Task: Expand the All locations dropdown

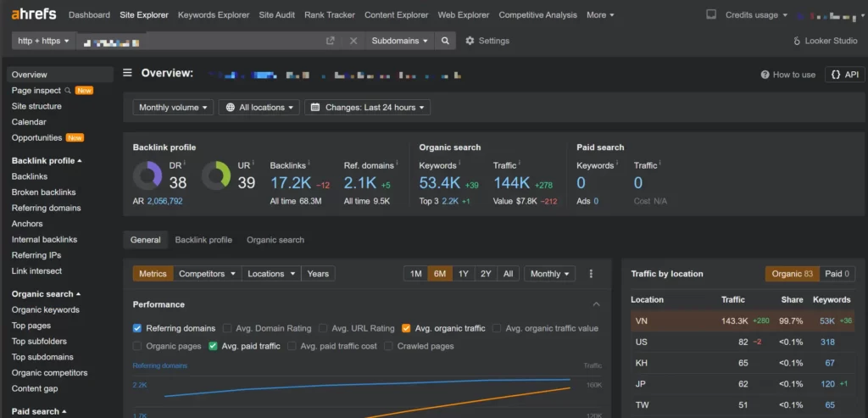Action: tap(259, 108)
